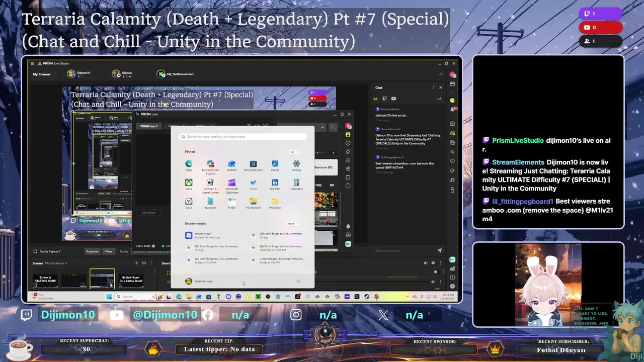Expand All pinned apps list
Screen dimensions: 644x362
[294, 152]
